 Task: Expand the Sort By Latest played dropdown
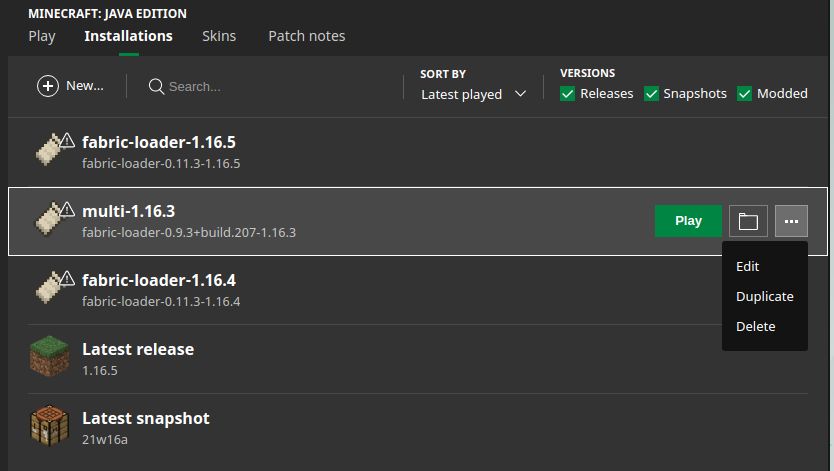coord(473,94)
